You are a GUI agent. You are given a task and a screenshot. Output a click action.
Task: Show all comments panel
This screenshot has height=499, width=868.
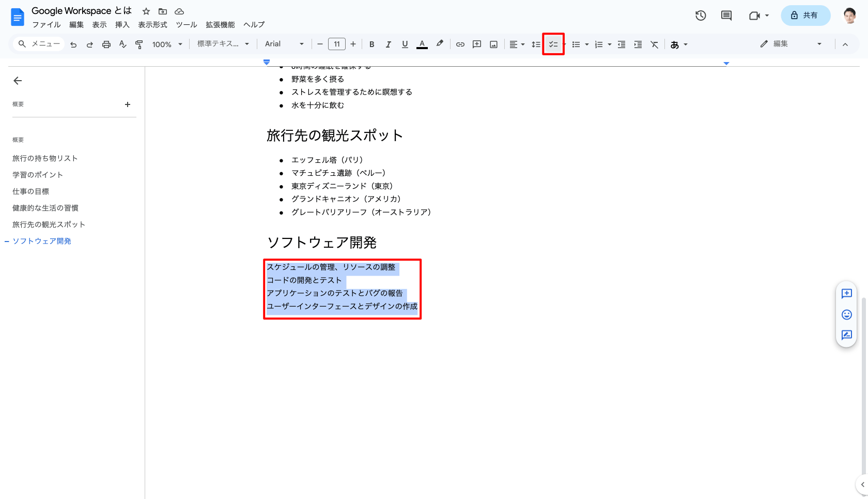coord(726,16)
